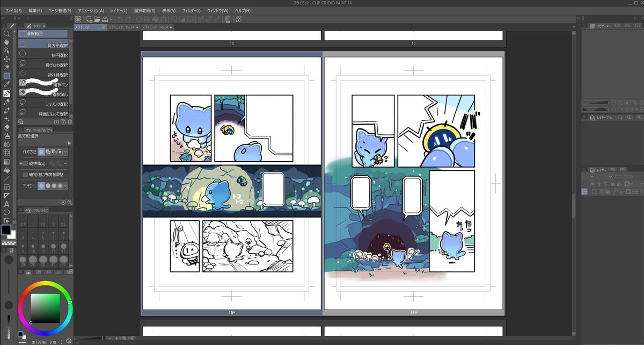Choose the 投げなわ選択 lasso sub tool

43,64
